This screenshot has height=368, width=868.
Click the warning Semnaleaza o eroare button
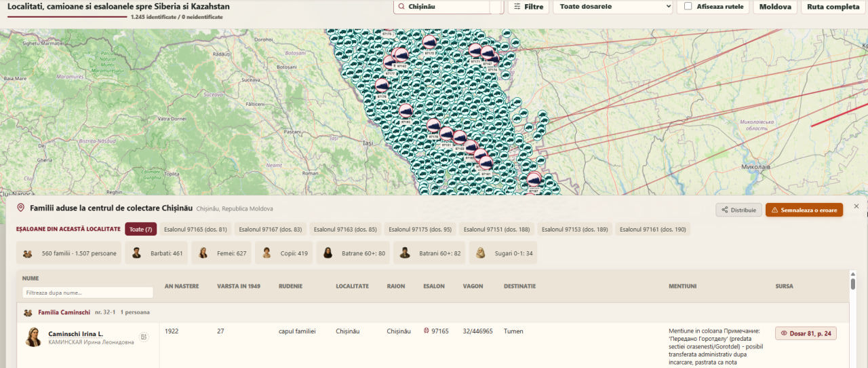804,210
